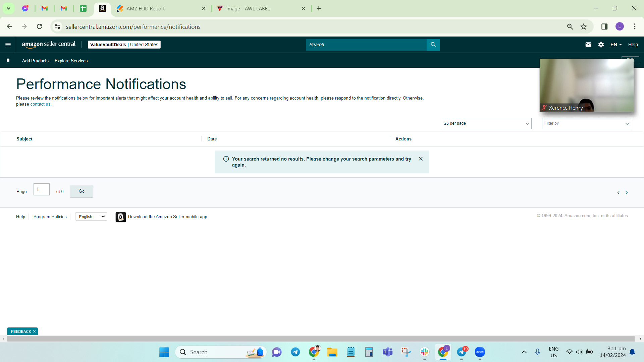
Task: Open the English footer language selector
Action: [x=91, y=217]
